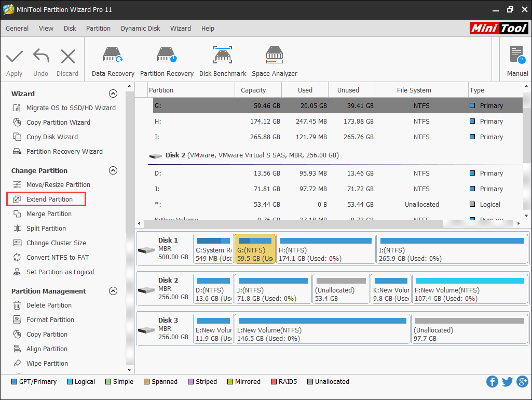Select the J: partition row
532x400 pixels.
(x=337, y=189)
